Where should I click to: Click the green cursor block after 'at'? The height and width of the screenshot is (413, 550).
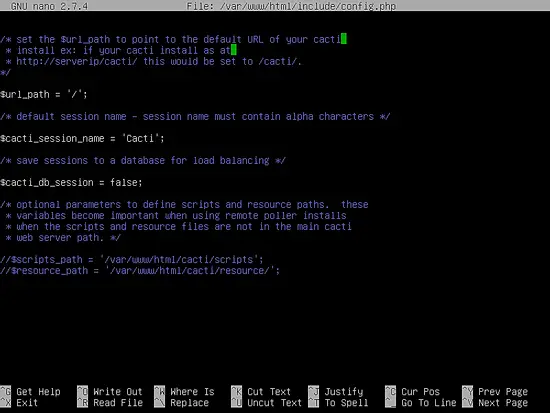click(x=234, y=50)
